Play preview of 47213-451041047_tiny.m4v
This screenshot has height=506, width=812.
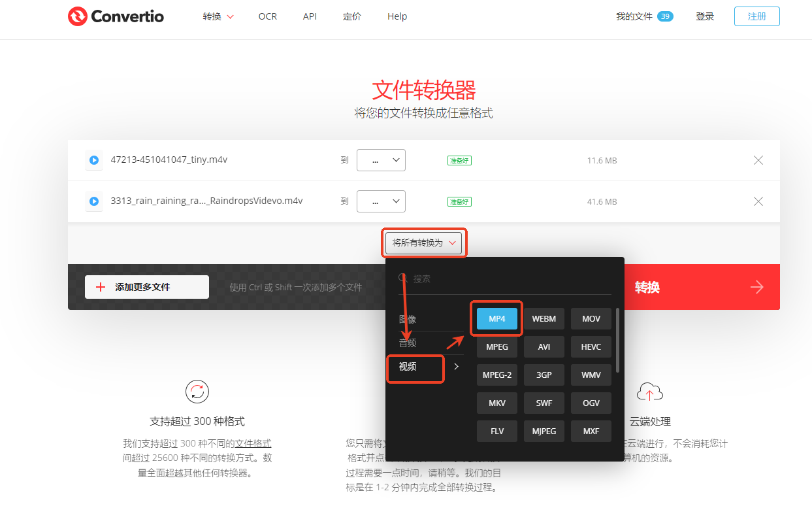pos(93,160)
